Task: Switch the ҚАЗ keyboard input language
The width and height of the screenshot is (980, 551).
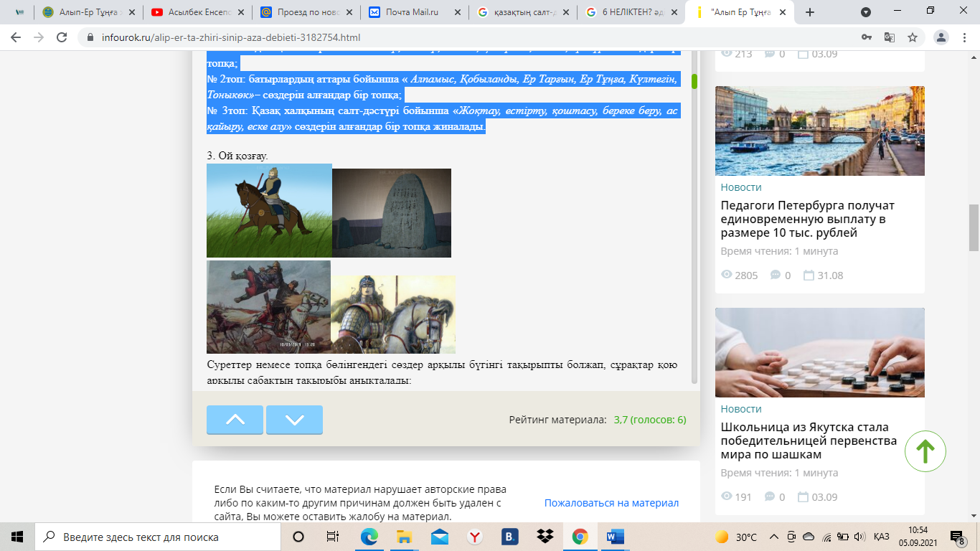Action: tap(882, 537)
